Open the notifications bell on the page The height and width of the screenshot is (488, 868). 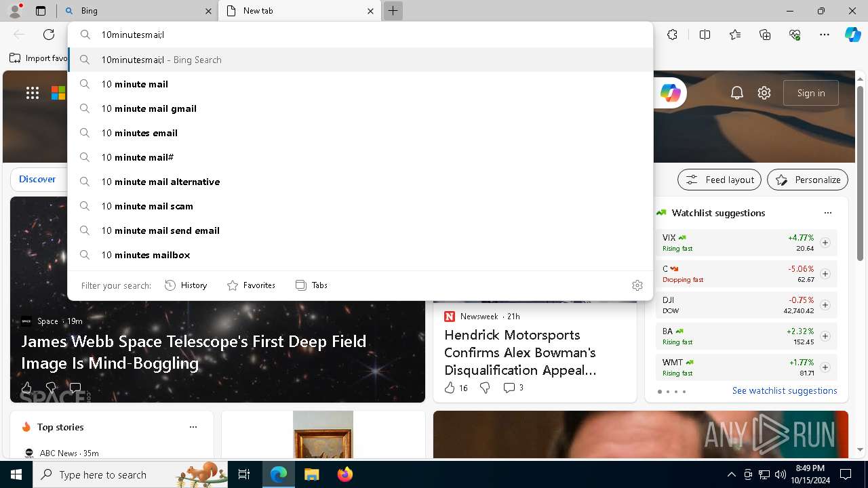pos(737,93)
